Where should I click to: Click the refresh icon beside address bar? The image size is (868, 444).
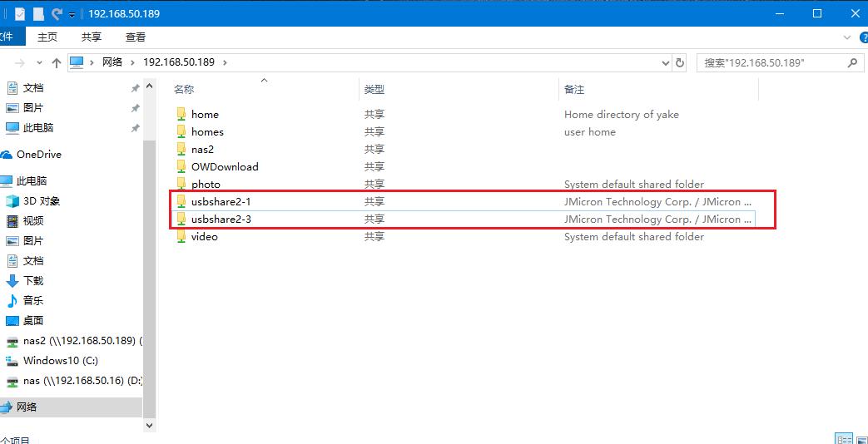click(680, 62)
